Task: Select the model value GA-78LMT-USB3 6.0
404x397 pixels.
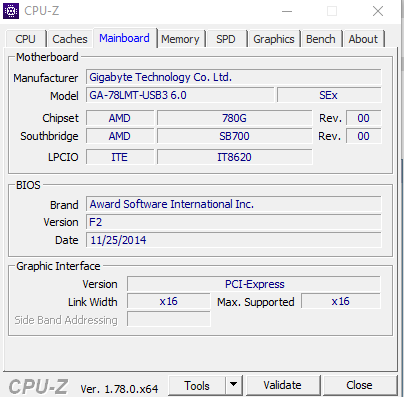Action: click(180, 95)
